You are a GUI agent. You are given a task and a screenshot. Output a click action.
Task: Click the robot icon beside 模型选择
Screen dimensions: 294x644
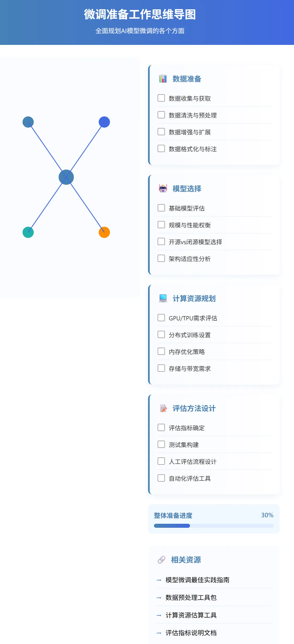click(163, 188)
